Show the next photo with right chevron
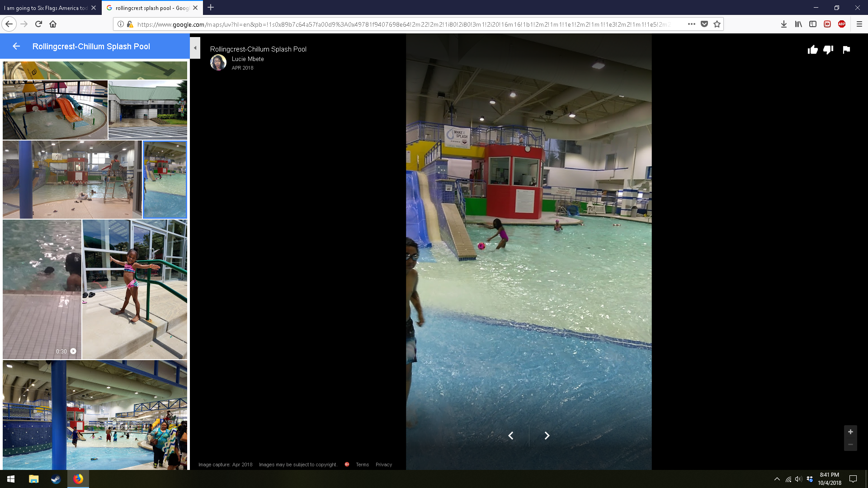 (x=547, y=436)
